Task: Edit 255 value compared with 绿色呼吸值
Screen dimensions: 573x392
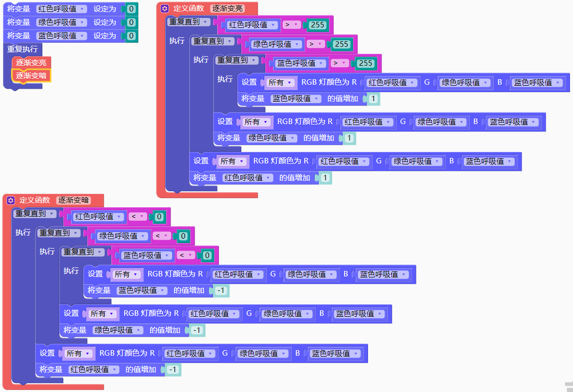Action: click(x=341, y=44)
